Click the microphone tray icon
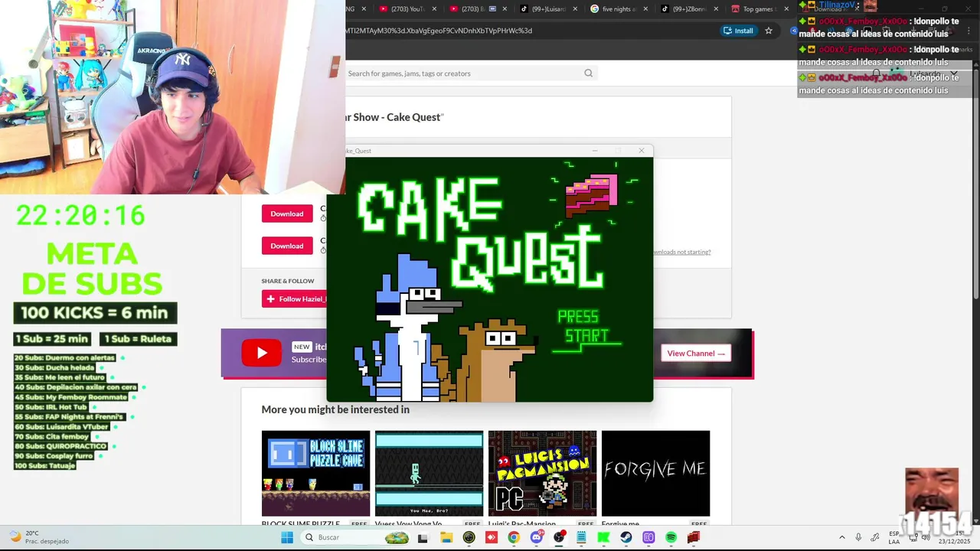 (858, 537)
